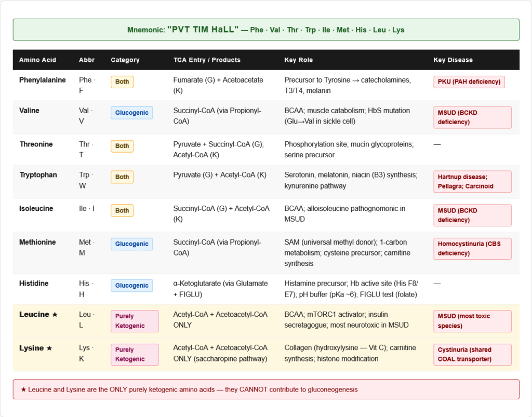This screenshot has height=417, width=532.
Task: Select the 'TCA Entry / Products' column header
Action: click(207, 60)
